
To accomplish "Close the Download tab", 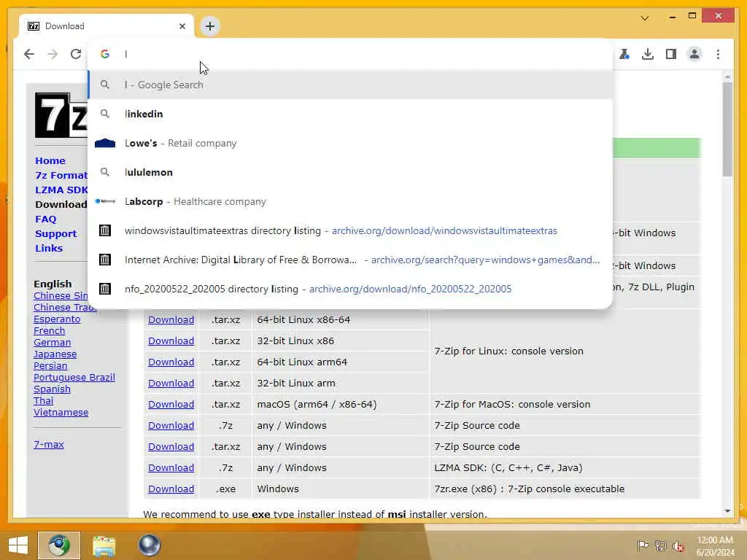I will coord(182,26).
